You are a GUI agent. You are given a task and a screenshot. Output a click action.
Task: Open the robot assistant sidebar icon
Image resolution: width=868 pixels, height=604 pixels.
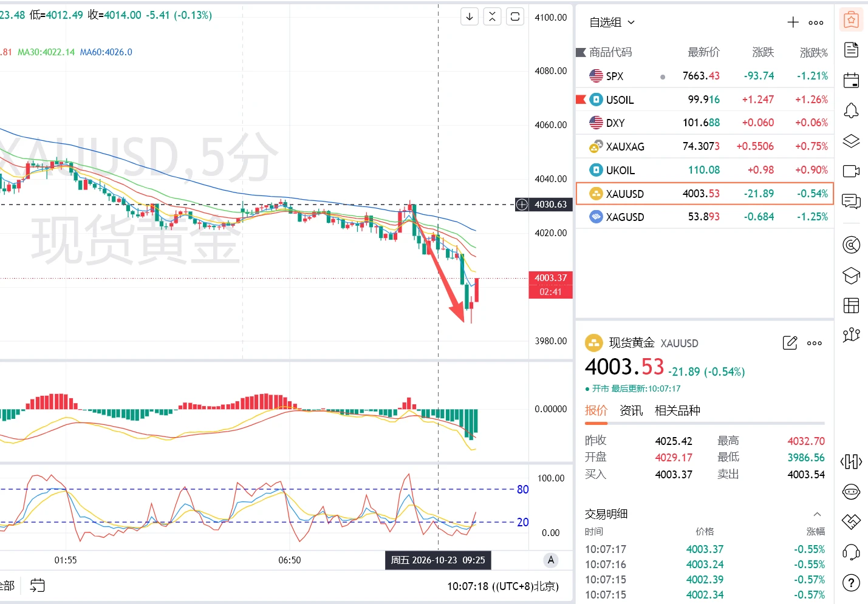click(851, 492)
